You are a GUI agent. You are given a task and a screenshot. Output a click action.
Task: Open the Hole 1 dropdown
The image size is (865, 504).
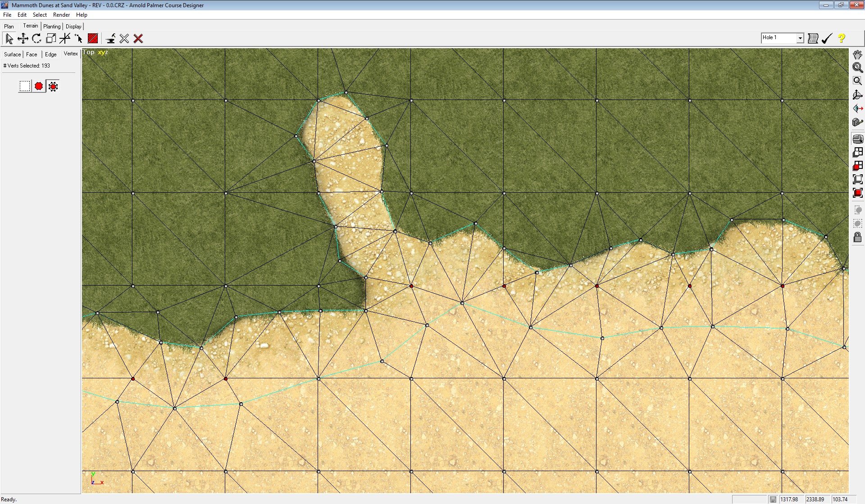800,38
